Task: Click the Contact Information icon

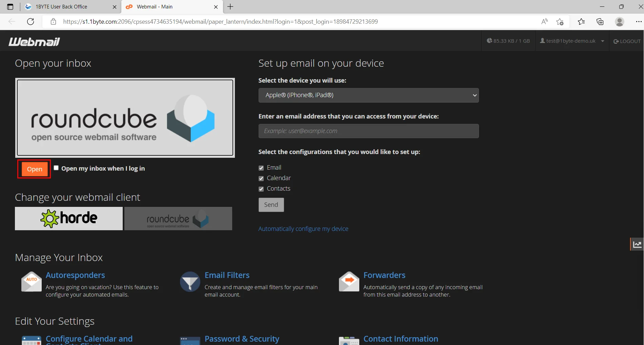Action: point(349,341)
